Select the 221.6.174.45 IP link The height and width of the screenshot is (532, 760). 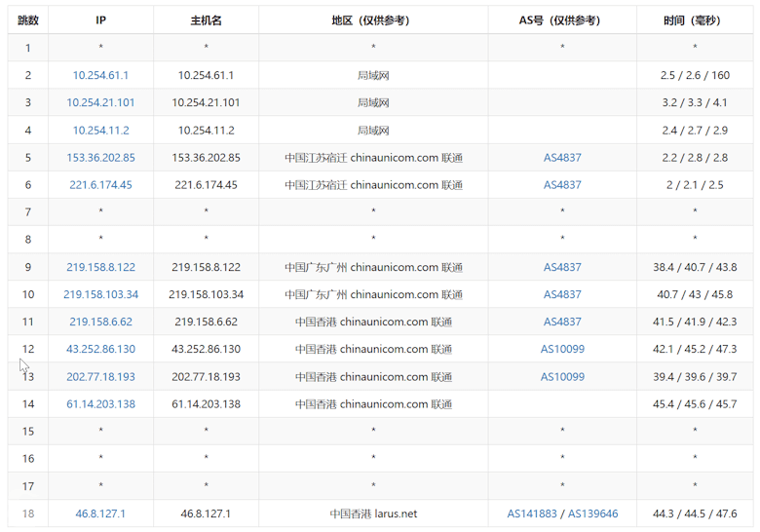click(100, 184)
